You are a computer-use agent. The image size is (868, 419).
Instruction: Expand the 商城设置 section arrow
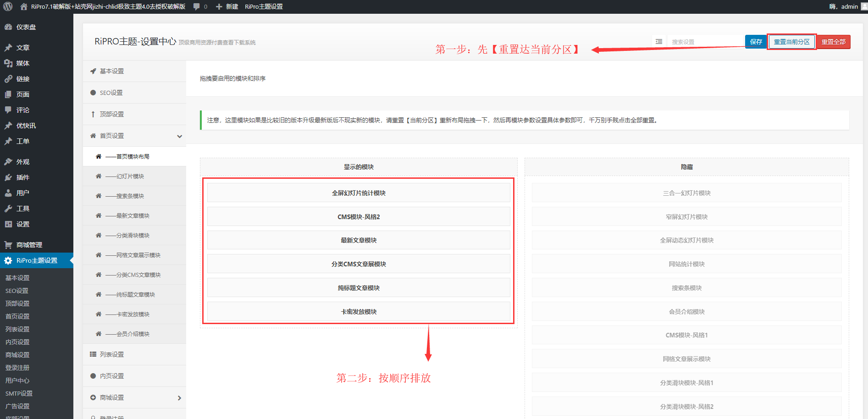pyautogui.click(x=180, y=397)
